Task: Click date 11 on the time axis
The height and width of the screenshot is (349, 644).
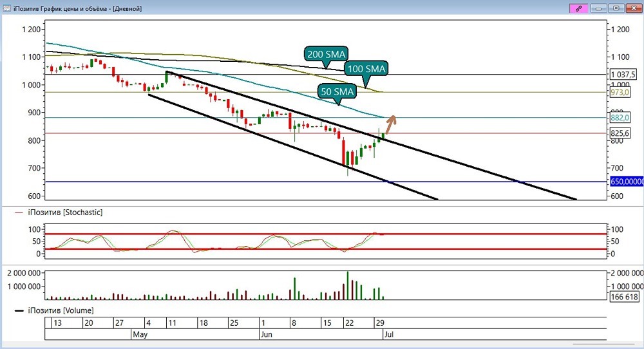Action: tap(172, 323)
